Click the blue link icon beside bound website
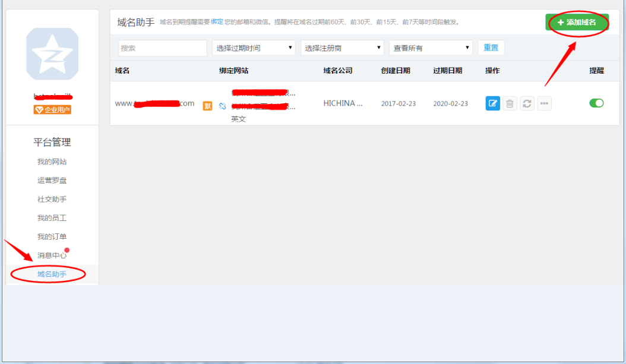Screen dimensions: 626x364 [x=223, y=106]
